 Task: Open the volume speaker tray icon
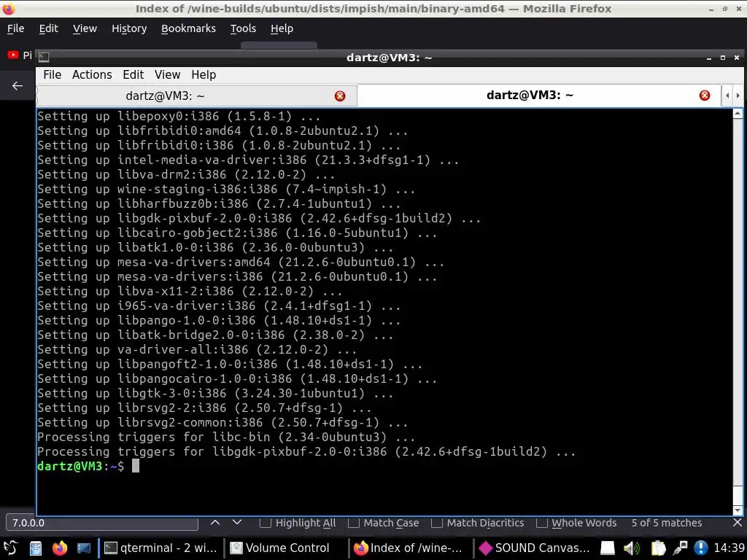(x=632, y=548)
